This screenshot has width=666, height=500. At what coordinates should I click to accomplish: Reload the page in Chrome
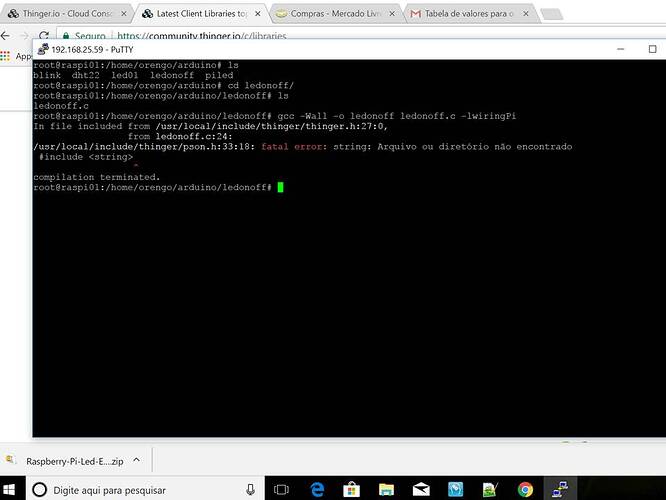(x=44, y=35)
